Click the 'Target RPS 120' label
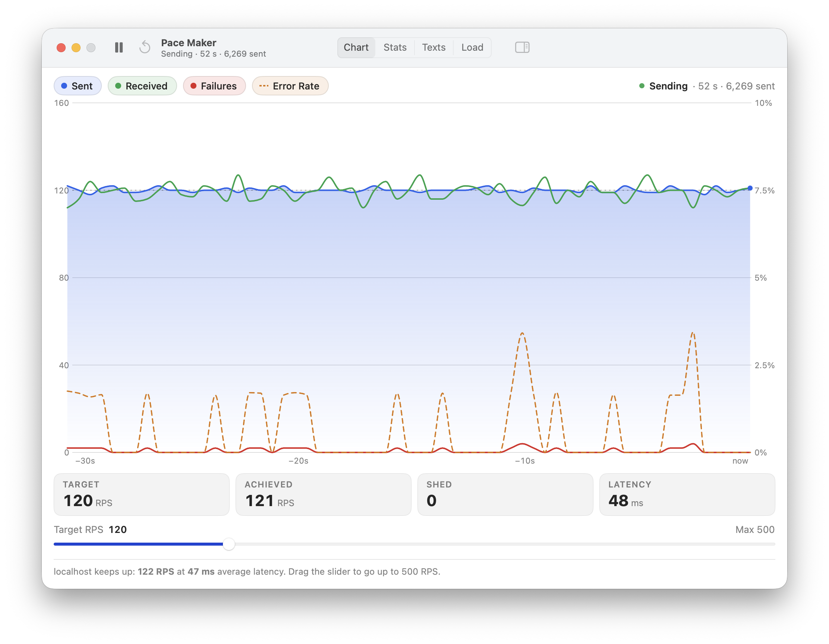Viewport: 829px width, 644px height. point(90,529)
